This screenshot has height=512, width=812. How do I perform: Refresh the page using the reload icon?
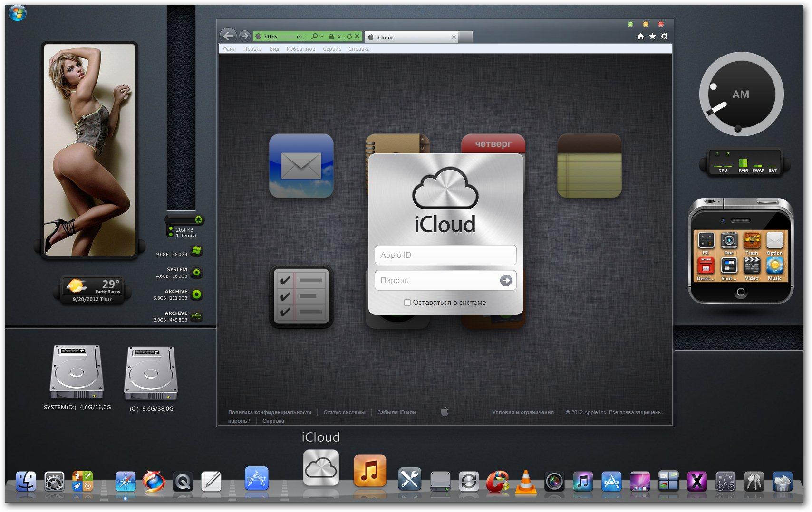pyautogui.click(x=349, y=37)
